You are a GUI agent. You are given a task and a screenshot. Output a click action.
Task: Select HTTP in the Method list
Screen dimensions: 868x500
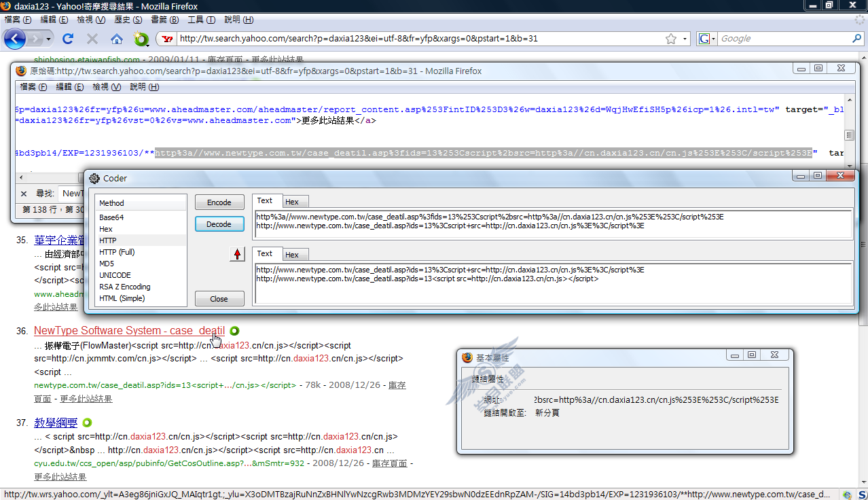click(141, 240)
